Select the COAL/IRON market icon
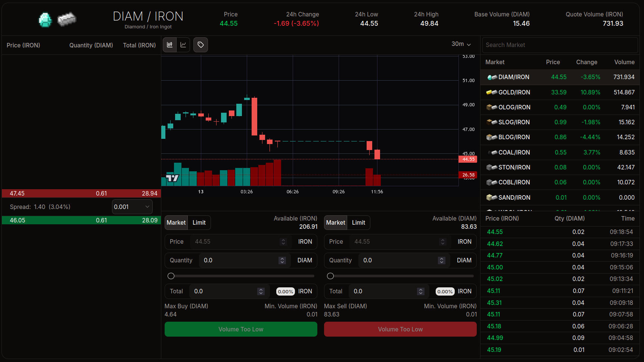644x362 pixels. pos(491,152)
